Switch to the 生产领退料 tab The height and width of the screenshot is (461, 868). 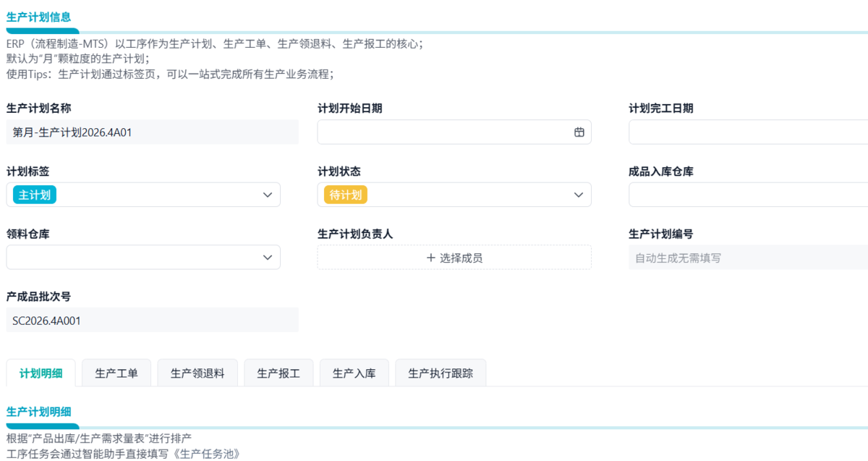click(197, 373)
